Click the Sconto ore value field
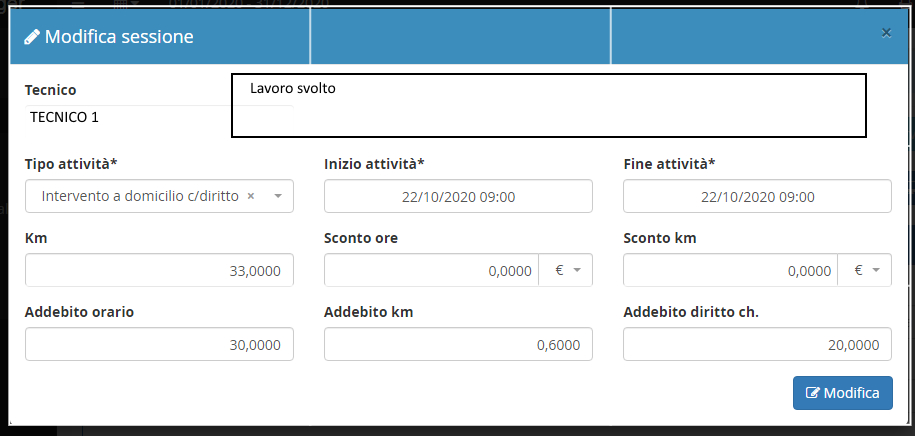 [431, 270]
